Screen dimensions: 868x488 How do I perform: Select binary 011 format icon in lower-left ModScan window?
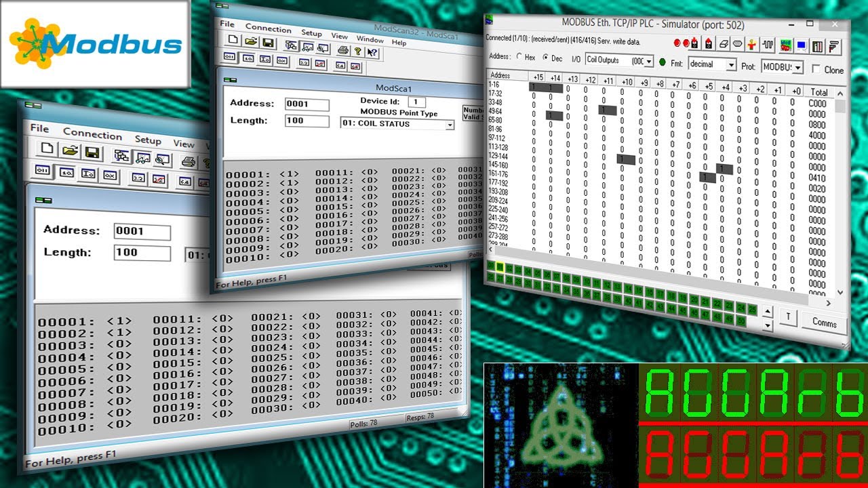[43, 170]
